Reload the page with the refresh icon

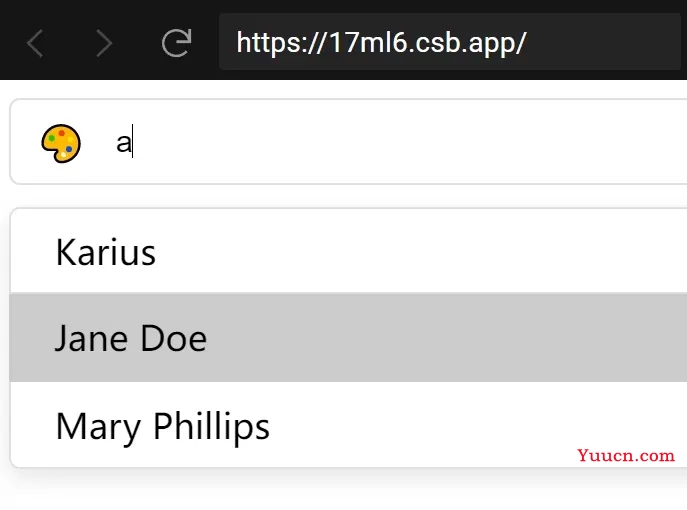pyautogui.click(x=177, y=43)
